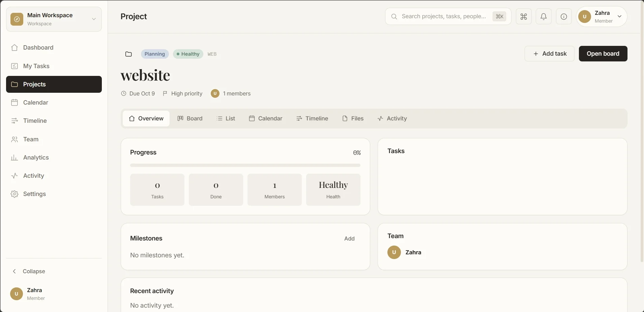644x312 pixels.
Task: Open My Tasks in sidebar
Action: point(54,66)
